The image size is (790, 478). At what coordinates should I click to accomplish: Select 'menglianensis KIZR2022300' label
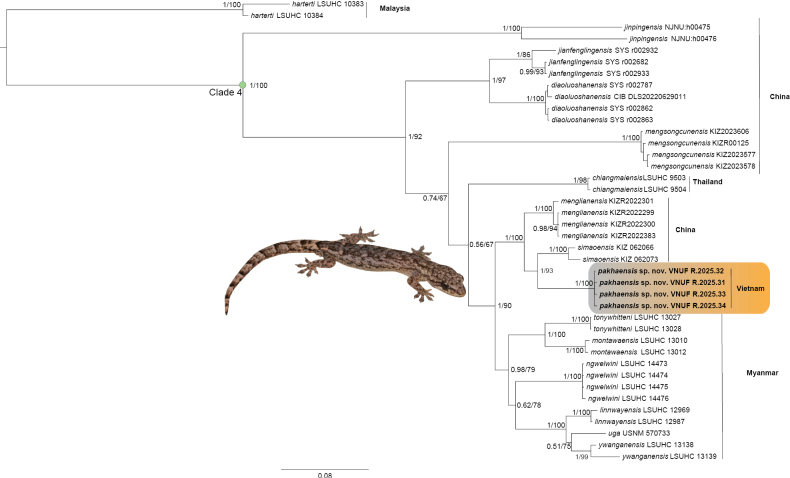[x=608, y=224]
